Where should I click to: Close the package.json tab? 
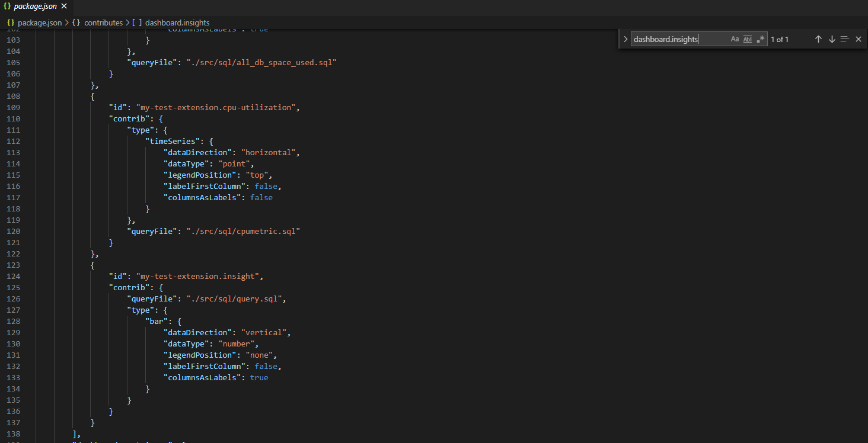(64, 7)
